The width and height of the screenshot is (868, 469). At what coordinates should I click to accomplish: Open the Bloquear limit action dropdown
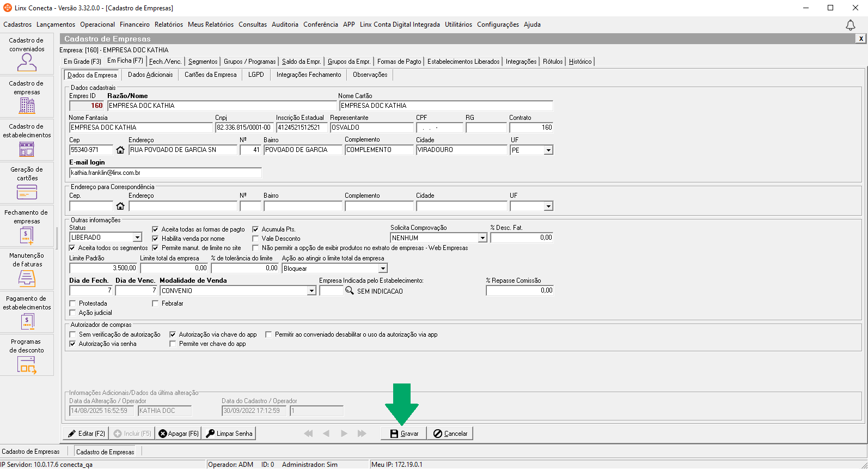click(x=383, y=269)
